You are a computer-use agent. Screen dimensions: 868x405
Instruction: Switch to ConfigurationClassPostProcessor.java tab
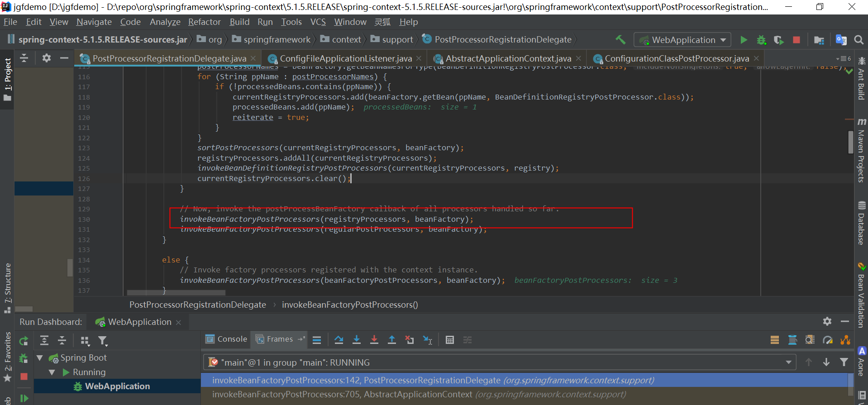(677, 58)
